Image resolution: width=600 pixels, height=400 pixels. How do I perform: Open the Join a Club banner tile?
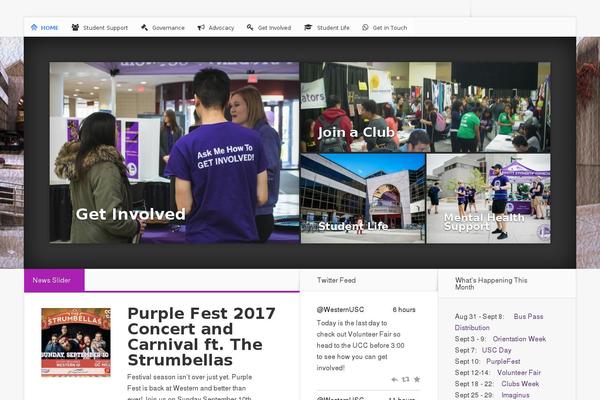pyautogui.click(x=426, y=107)
